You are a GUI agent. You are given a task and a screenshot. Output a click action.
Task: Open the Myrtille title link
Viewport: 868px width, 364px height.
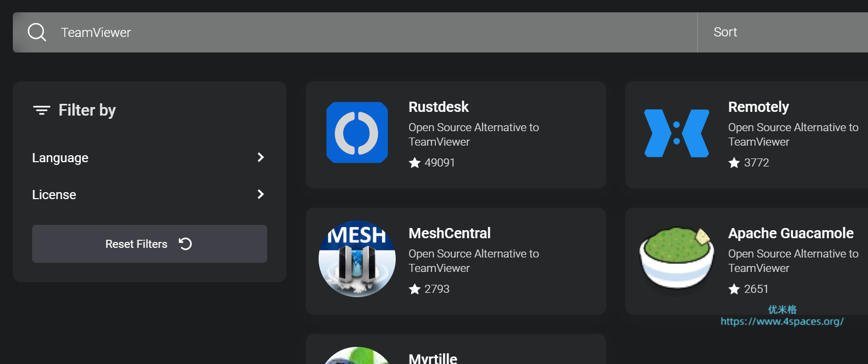433,358
